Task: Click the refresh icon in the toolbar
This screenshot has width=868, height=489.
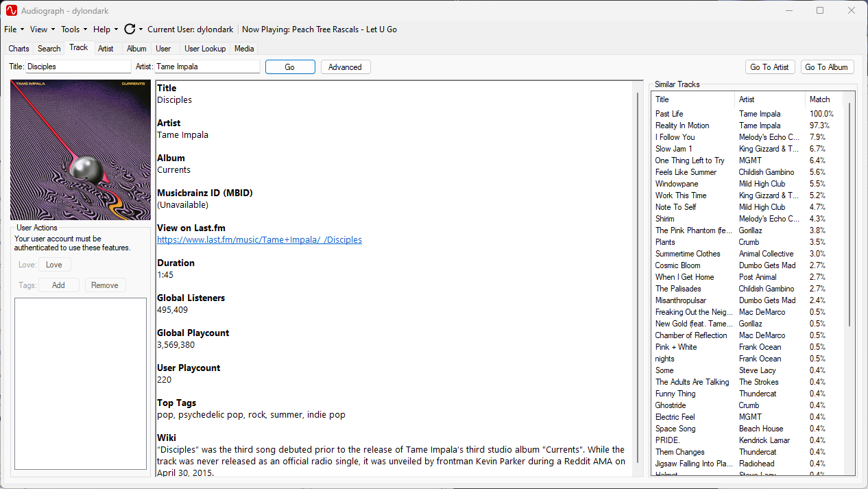Action: coord(129,29)
